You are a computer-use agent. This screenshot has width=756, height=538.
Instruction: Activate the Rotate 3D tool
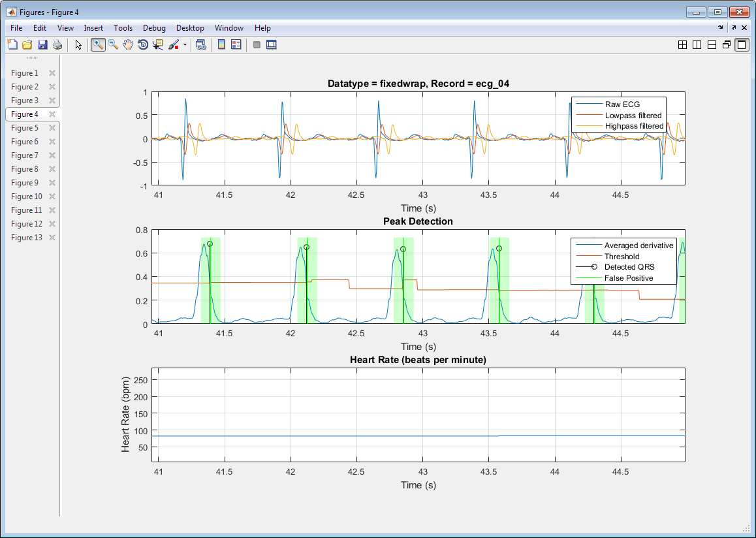pos(143,44)
